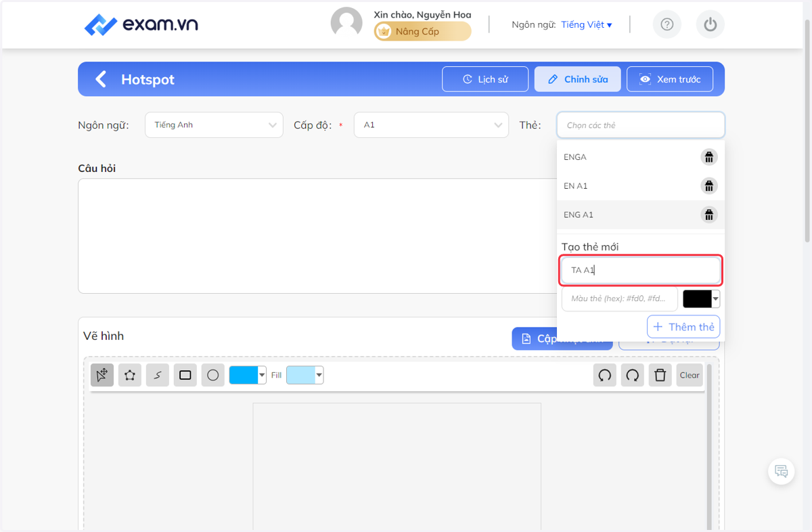Image resolution: width=812 pixels, height=532 pixels.
Task: Click the new tag name field
Action: 641,270
